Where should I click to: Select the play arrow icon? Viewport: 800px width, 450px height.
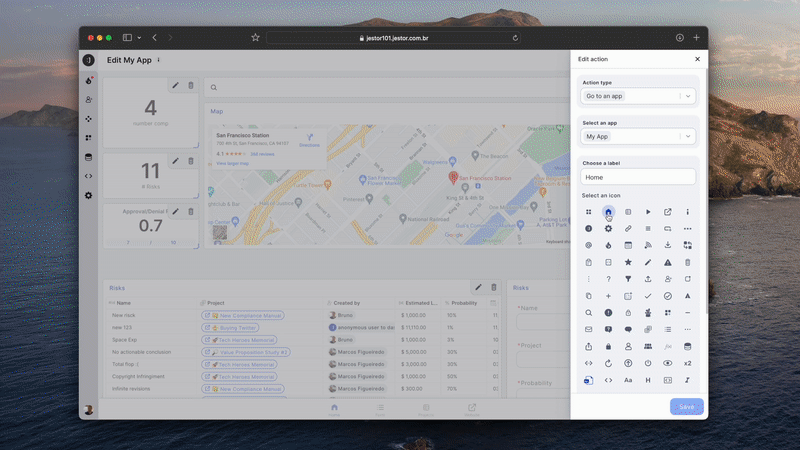[648, 212]
